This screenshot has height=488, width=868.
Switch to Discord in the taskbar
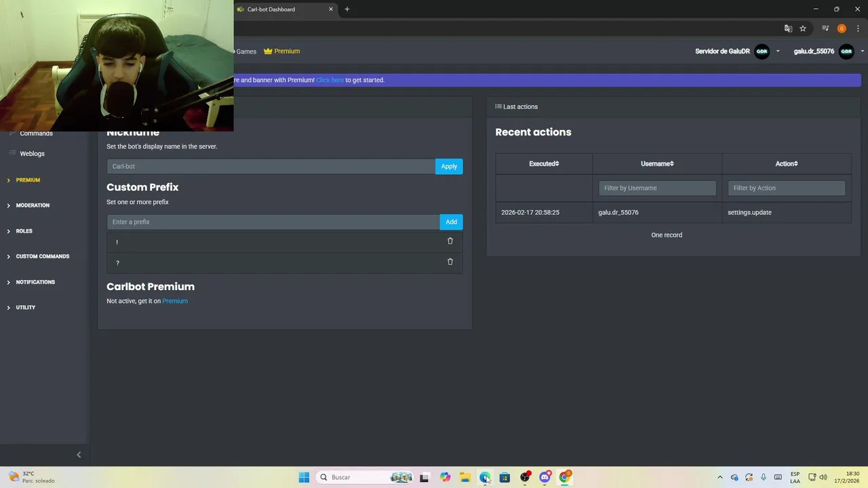point(545,477)
